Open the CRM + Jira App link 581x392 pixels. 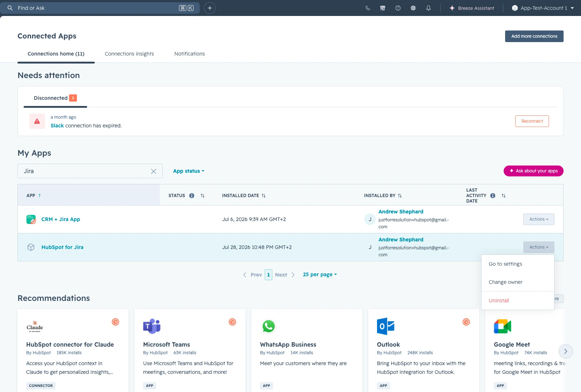61,219
